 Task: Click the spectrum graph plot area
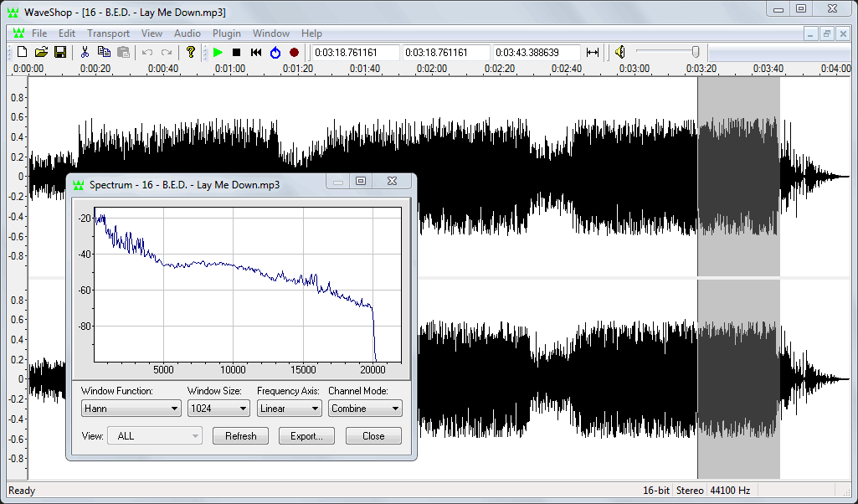pos(248,285)
